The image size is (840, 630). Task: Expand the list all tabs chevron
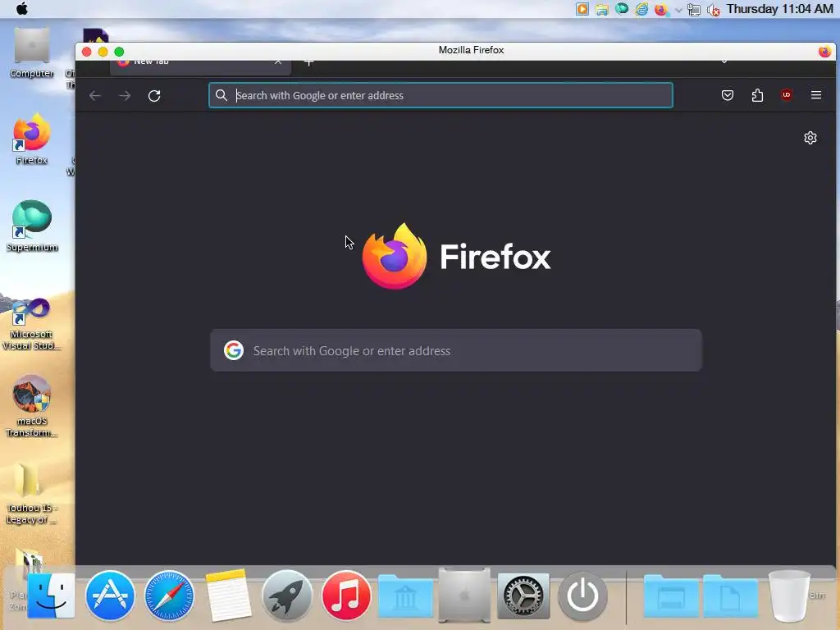click(724, 62)
